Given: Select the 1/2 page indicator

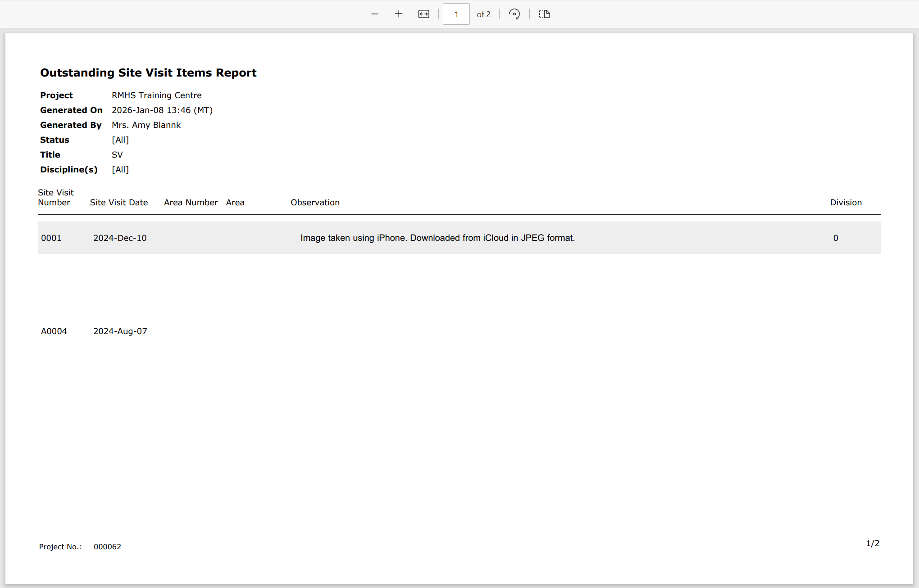Looking at the screenshot, I should 873,543.
